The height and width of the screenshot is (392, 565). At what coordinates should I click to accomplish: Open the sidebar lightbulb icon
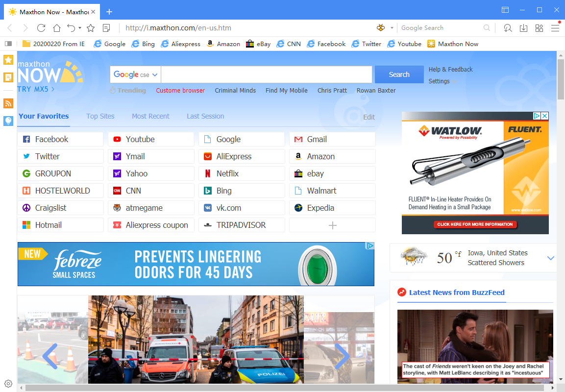pos(8,121)
